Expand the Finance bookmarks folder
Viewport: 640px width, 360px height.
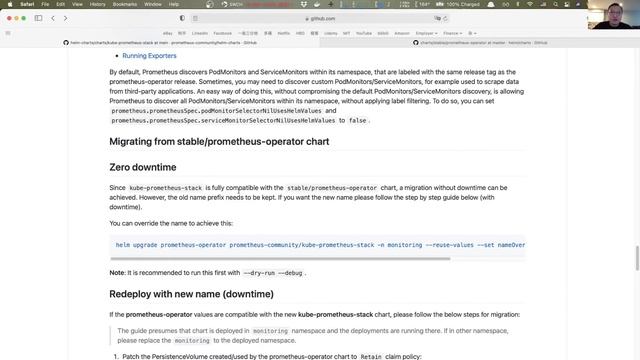pyautogui.click(x=452, y=33)
